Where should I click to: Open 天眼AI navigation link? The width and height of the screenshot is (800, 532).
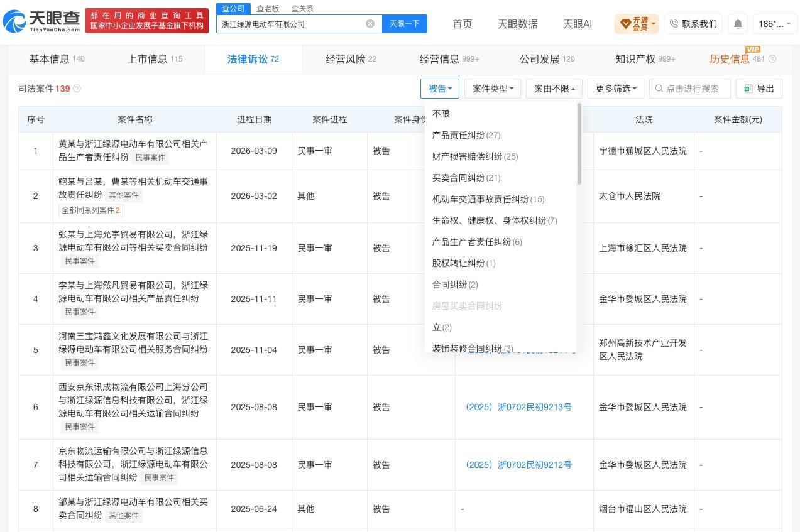[578, 24]
